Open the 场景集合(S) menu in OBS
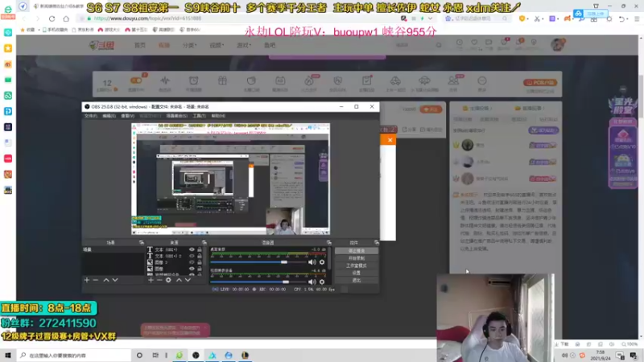Viewport: 644px width, 362px height. click(x=176, y=116)
